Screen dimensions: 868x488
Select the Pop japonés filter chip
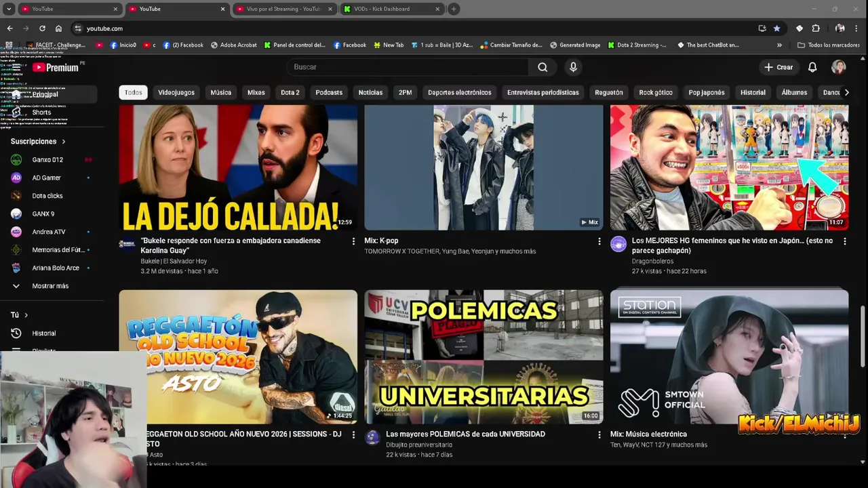[x=707, y=92]
